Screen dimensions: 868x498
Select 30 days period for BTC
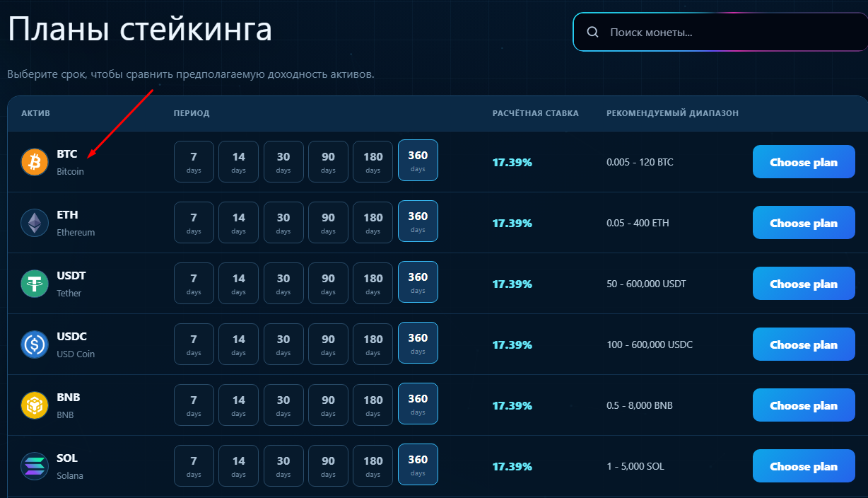(x=283, y=162)
